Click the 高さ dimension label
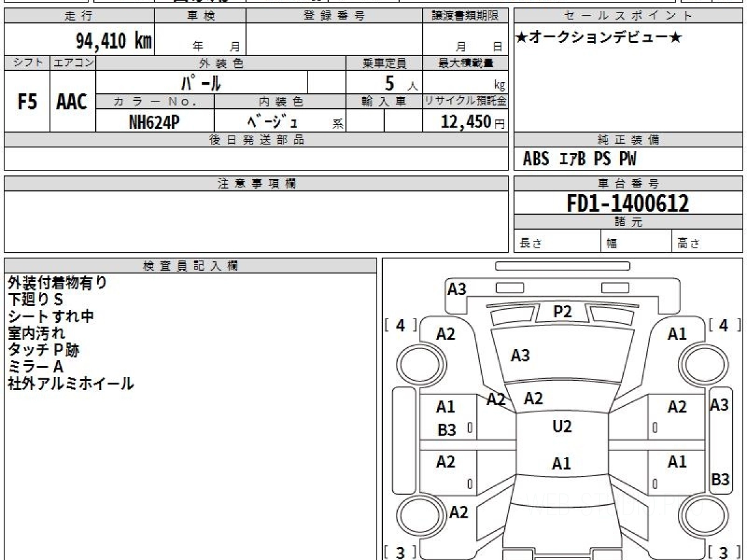Image resolution: width=747 pixels, height=560 pixels. pos(688,243)
